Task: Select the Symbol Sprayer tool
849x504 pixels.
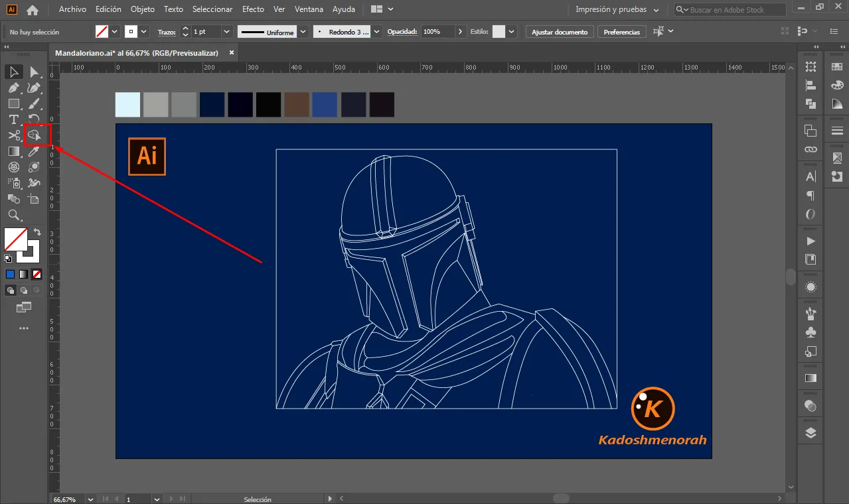Action: click(x=14, y=183)
